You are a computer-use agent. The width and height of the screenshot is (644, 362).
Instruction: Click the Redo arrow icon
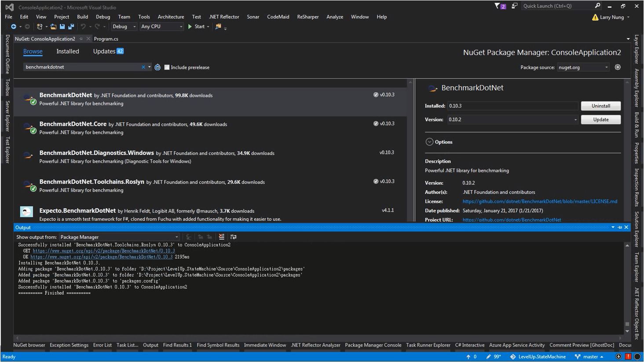click(x=97, y=27)
